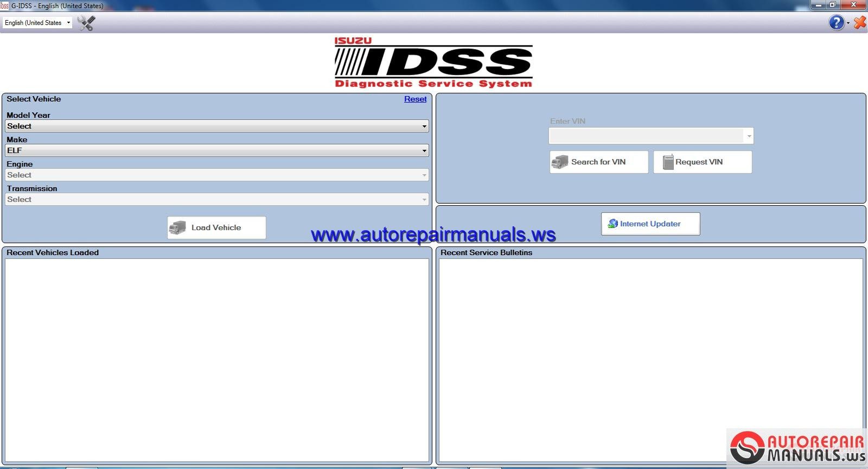Open the Engine dropdown

[216, 175]
